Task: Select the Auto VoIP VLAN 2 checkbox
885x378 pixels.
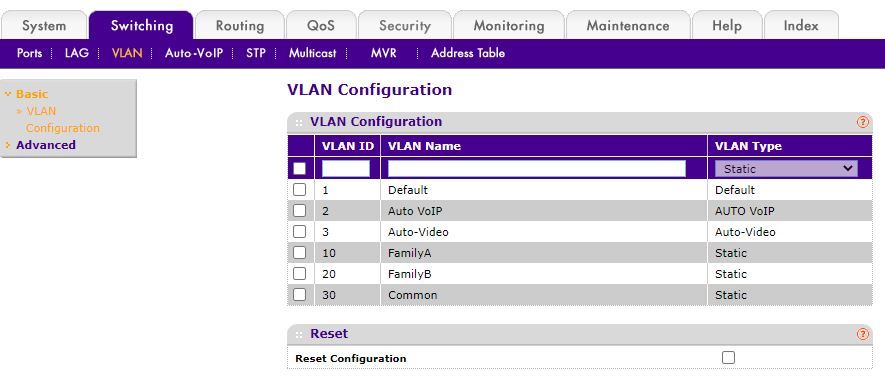Action: pos(300,210)
